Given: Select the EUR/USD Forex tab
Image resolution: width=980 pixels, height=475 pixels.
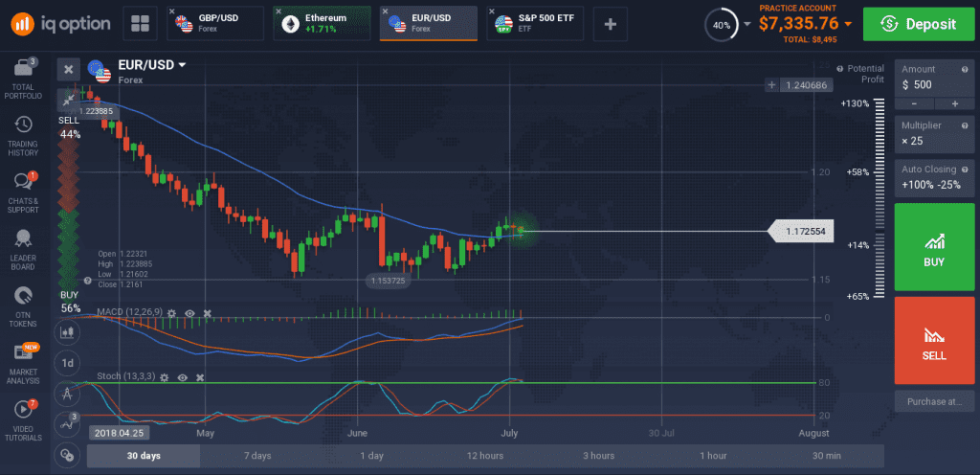Looking at the screenshot, I should [429, 24].
